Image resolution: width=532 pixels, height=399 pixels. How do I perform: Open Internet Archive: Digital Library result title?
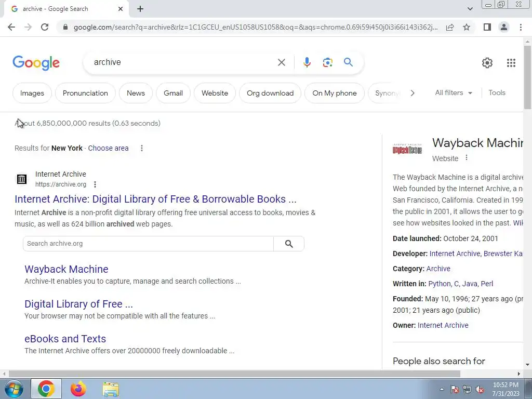pos(155,199)
